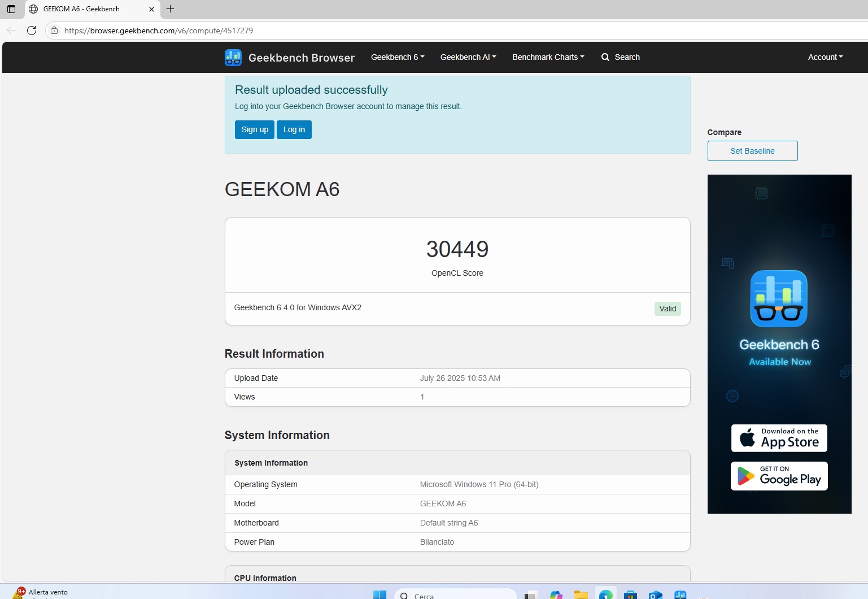Click Download on the App Store badge

pyautogui.click(x=779, y=438)
